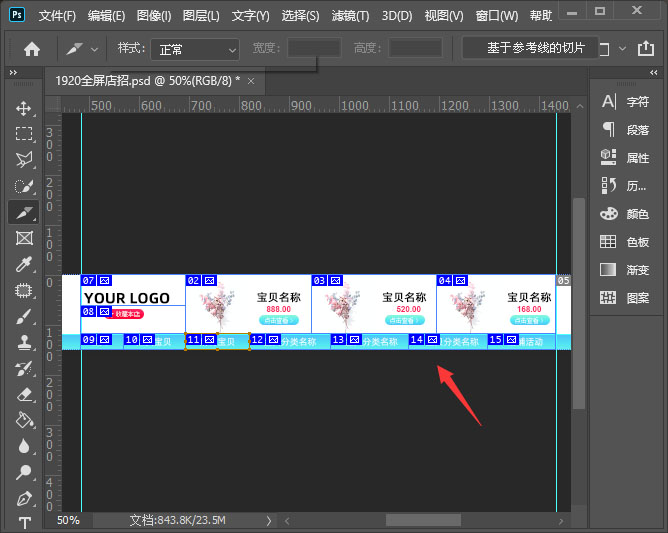Open the Share icon in options bar
This screenshot has width=668, height=533.
click(x=646, y=48)
